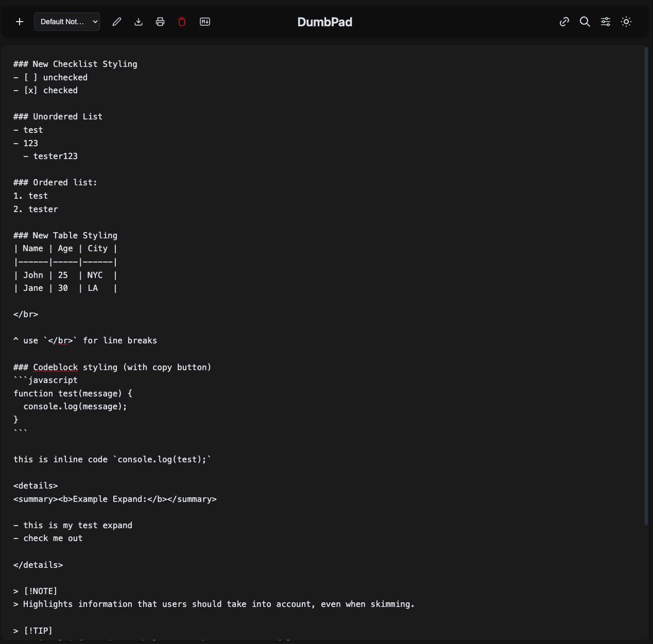Click the 'Highlights information that users' line
Viewport: 653px width, 644px height.
(214, 604)
